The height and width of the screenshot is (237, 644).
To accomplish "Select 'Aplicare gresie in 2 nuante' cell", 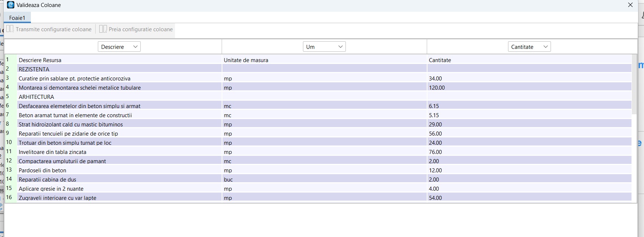I will (119, 188).
